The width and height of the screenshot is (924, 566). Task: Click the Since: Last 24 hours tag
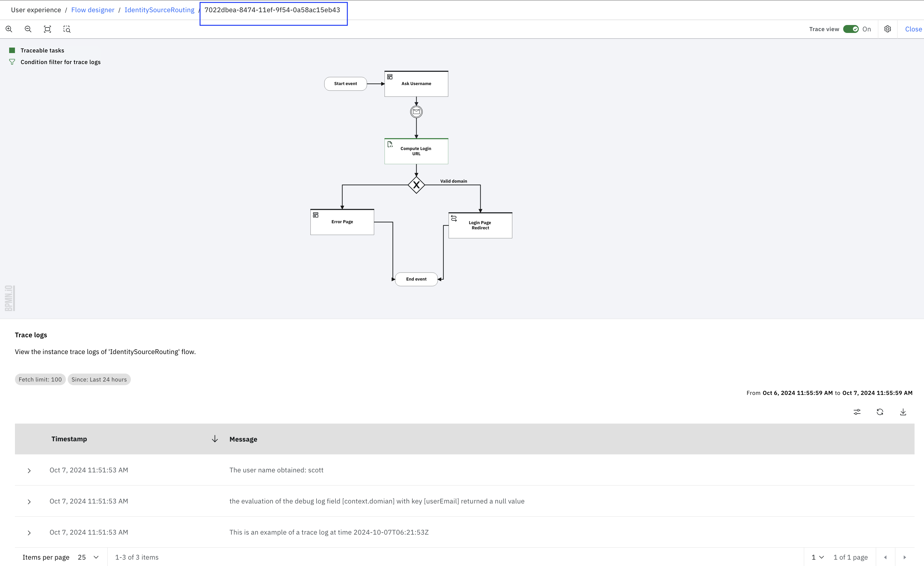point(99,380)
